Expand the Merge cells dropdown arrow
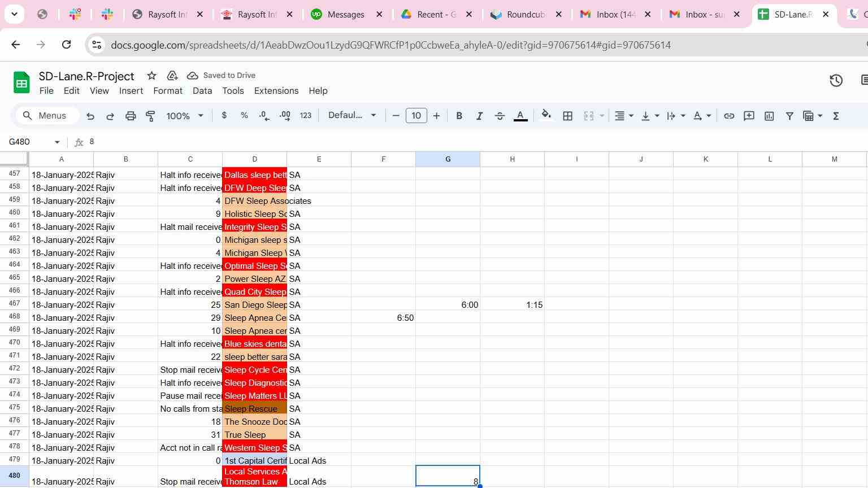 pyautogui.click(x=602, y=116)
